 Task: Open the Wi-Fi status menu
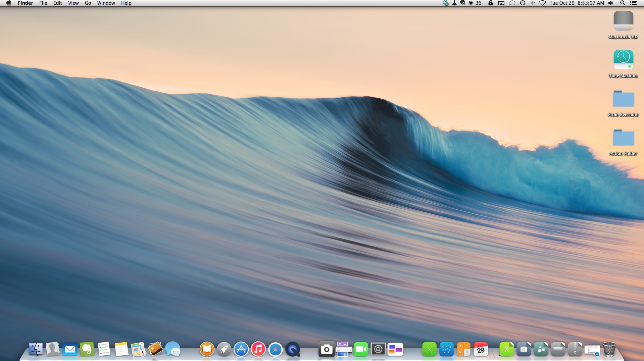pos(543,3)
